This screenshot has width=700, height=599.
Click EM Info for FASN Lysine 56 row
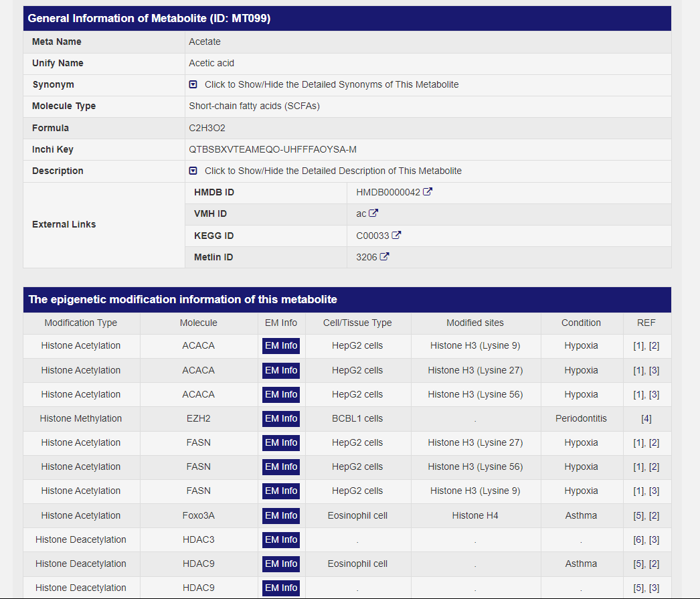point(281,466)
